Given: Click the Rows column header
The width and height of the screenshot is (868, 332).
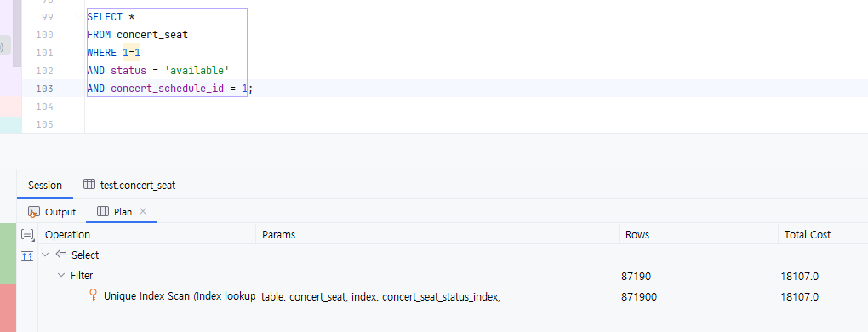Looking at the screenshot, I should click(x=637, y=235).
